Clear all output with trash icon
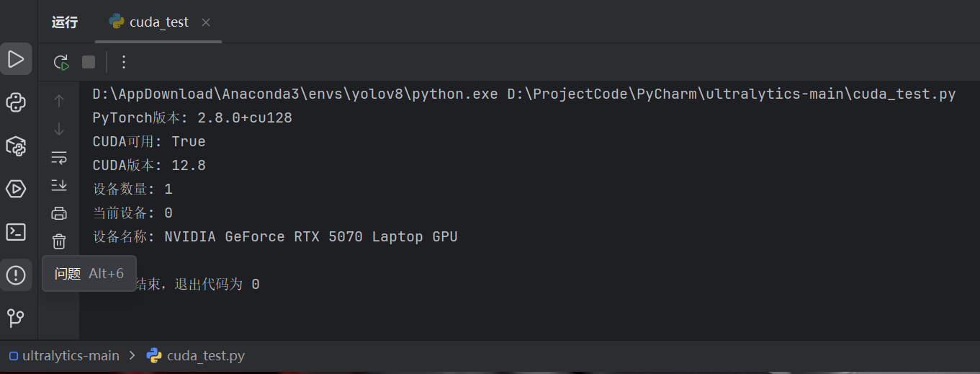Image resolution: width=980 pixels, height=374 pixels. click(x=59, y=241)
